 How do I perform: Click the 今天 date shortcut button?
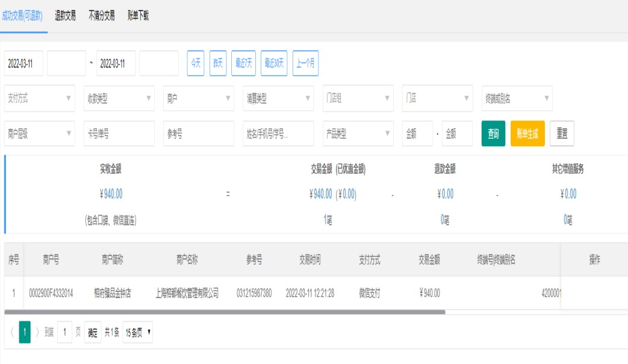click(x=196, y=63)
